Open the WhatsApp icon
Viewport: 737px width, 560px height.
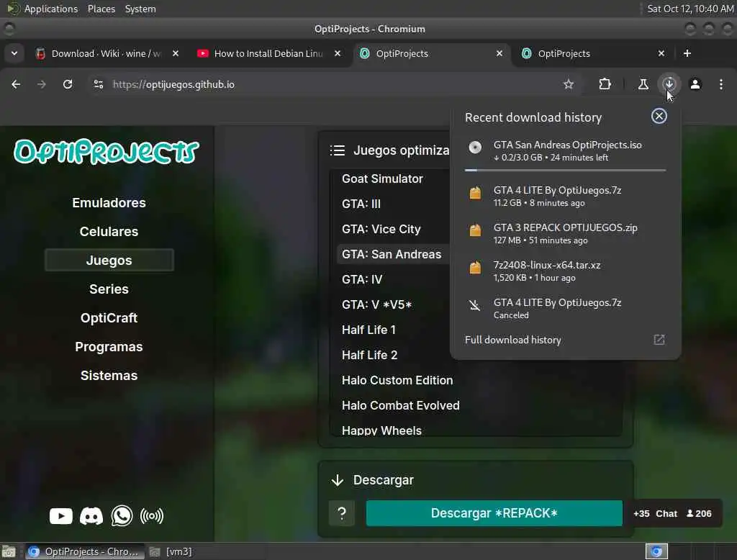click(x=122, y=516)
